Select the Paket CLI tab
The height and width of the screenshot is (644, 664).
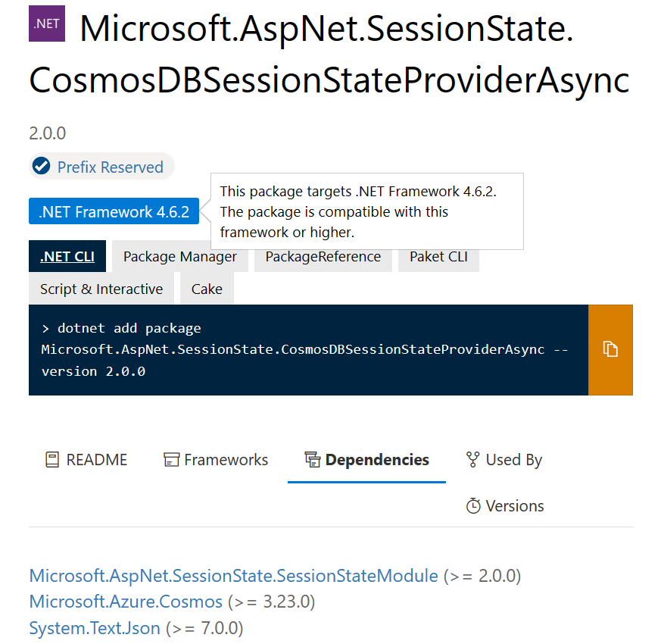click(x=438, y=257)
